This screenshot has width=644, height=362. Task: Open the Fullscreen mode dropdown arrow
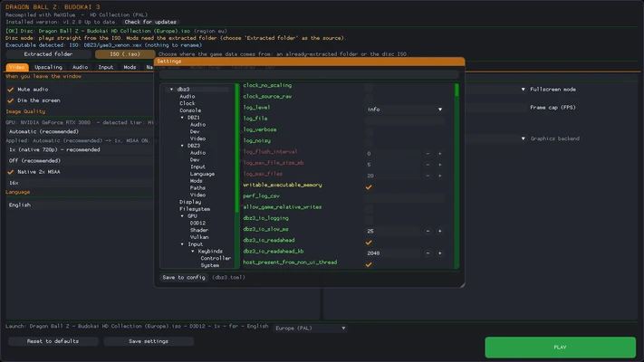point(523,90)
